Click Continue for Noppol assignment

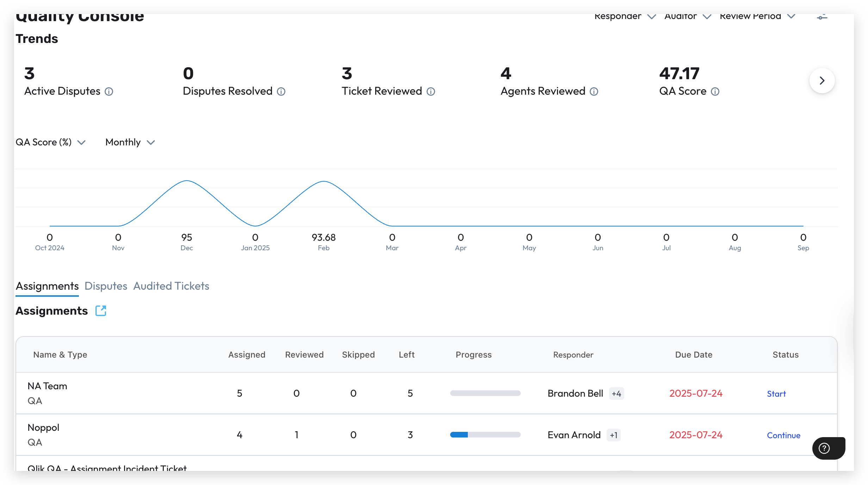tap(783, 435)
